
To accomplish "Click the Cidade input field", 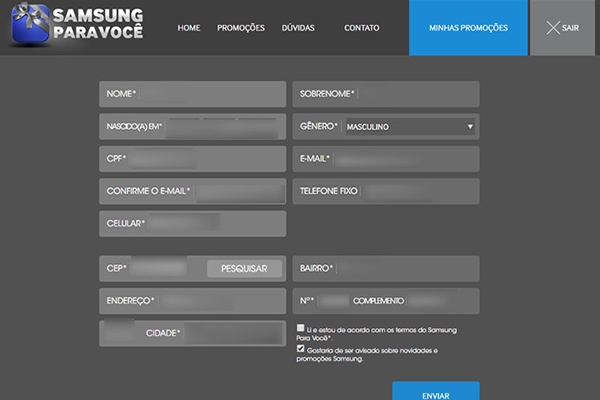I will 234,333.
